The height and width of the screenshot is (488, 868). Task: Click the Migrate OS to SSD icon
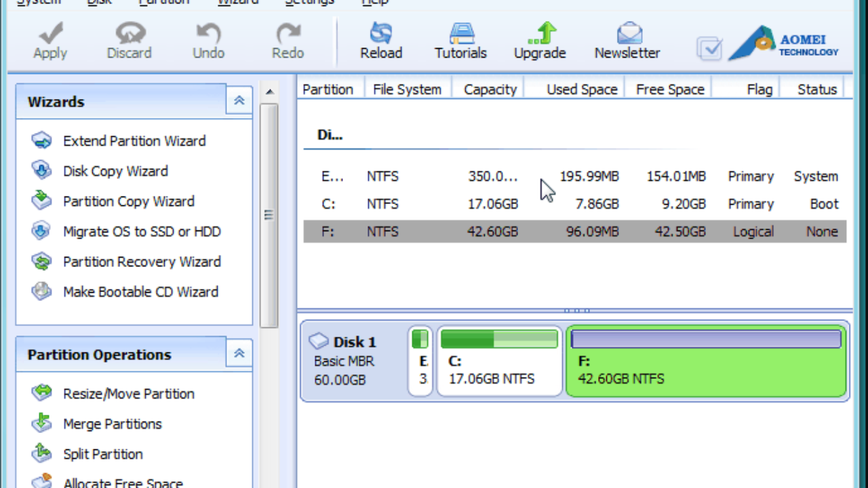tap(41, 231)
